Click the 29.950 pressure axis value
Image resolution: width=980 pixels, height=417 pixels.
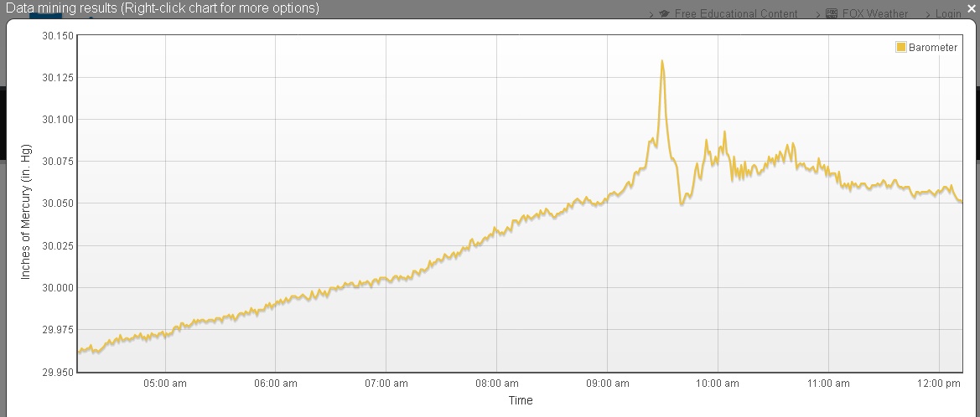(x=58, y=372)
